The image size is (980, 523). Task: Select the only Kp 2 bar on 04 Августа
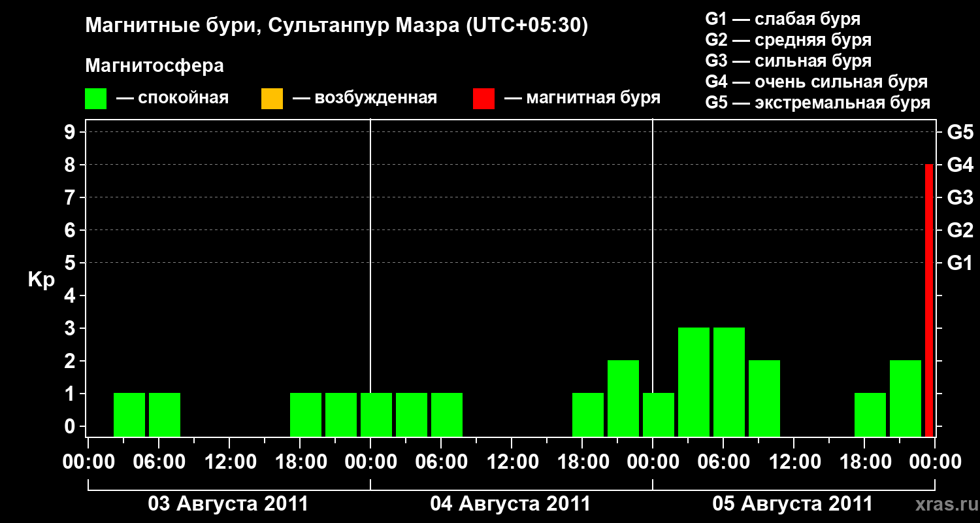click(x=623, y=399)
